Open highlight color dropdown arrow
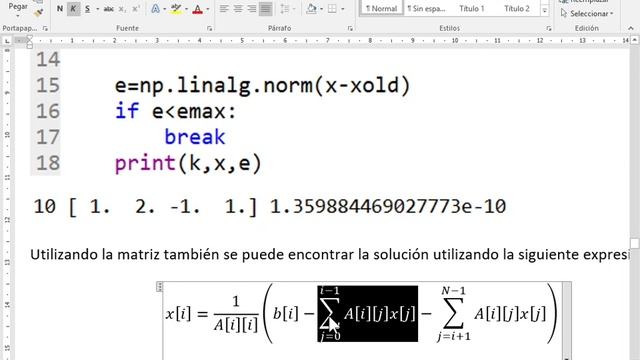The image size is (640, 360). [187, 9]
